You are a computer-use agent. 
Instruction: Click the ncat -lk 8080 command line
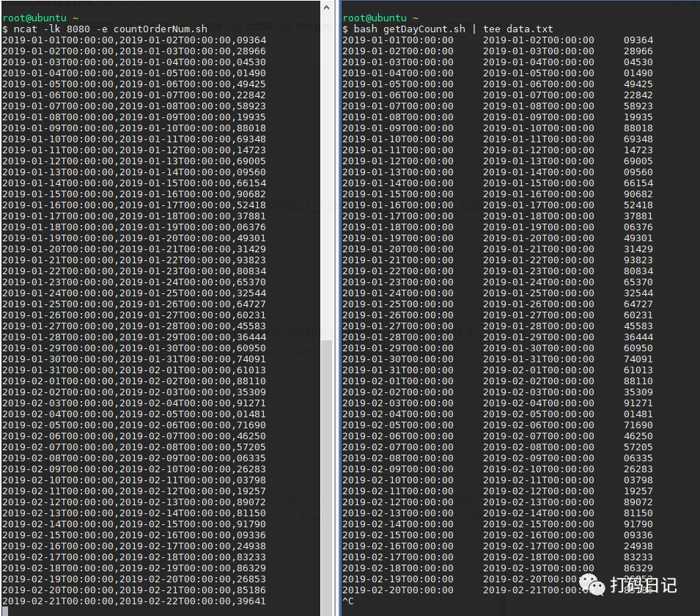105,29
